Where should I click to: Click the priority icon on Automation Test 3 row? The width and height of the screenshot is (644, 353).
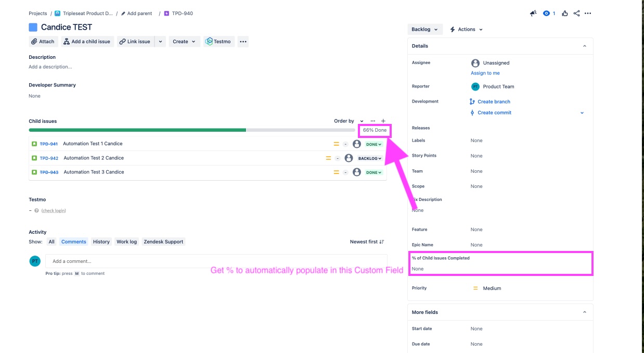[337, 172]
